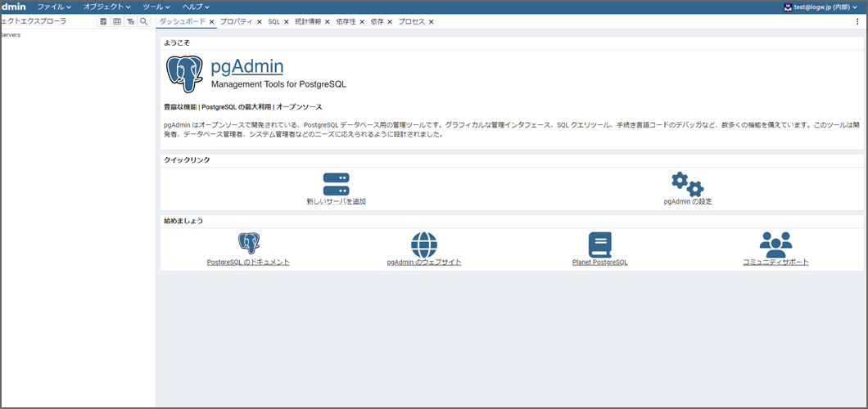Click the Filtered Rows icon in explorer toolbar

[130, 22]
